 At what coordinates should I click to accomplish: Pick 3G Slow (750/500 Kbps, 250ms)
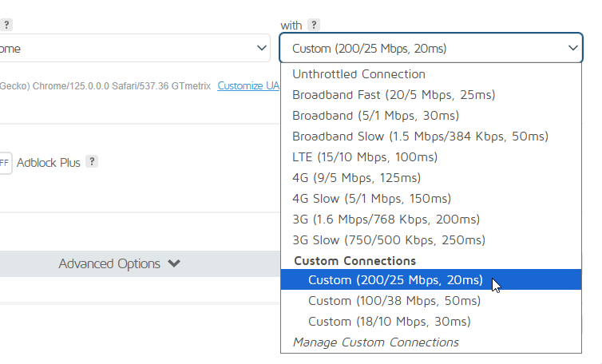pos(389,240)
